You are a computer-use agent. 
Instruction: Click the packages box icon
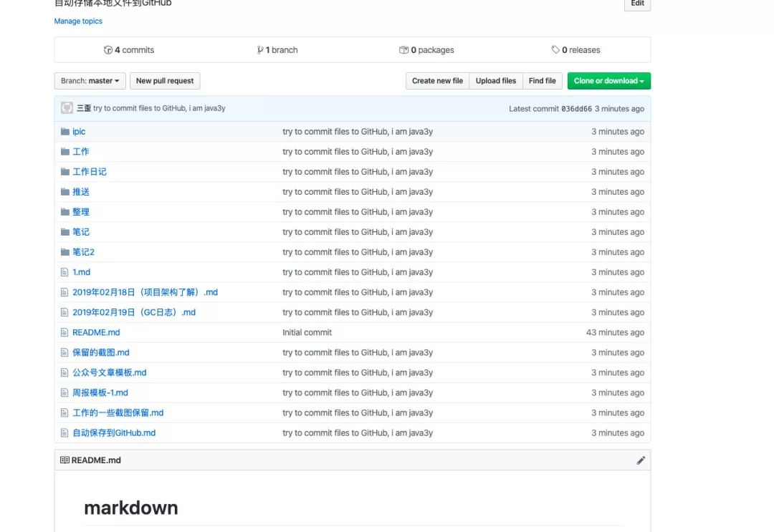pos(403,50)
